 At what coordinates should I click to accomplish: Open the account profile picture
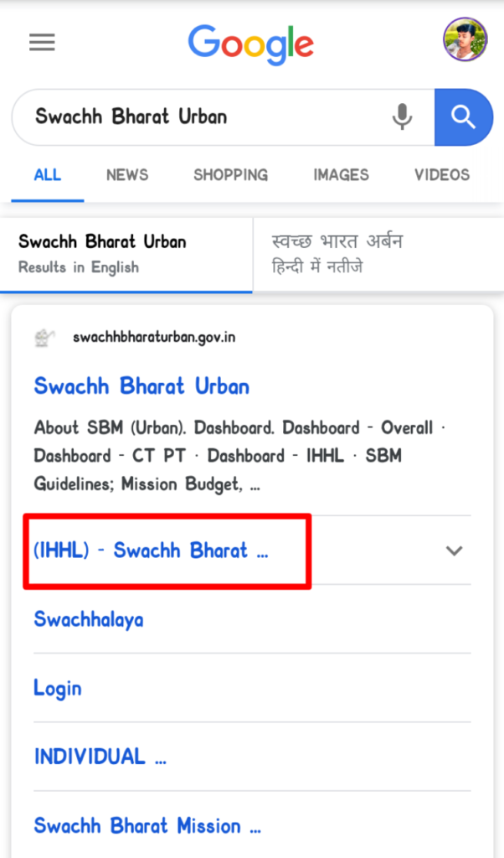coord(465,39)
